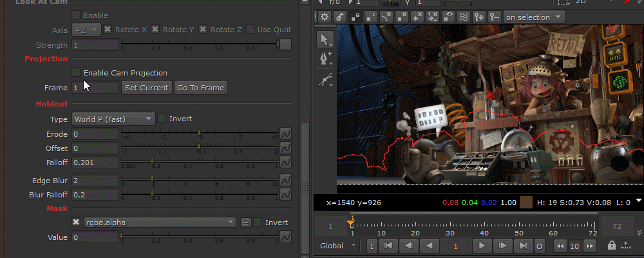The height and width of the screenshot is (258, 644).
Task: Click the icon right of the timeline lock
Action: (x=625, y=245)
